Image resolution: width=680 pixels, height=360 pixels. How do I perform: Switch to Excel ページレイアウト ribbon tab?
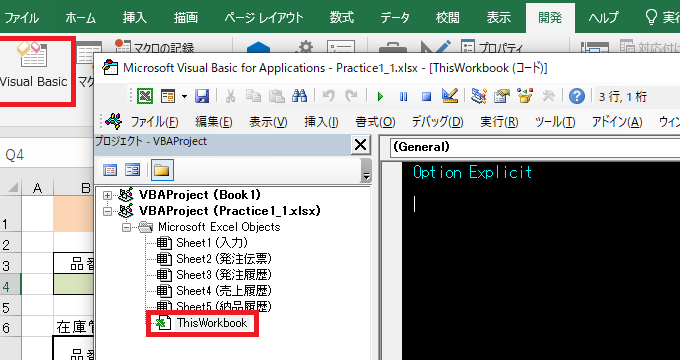point(264,18)
